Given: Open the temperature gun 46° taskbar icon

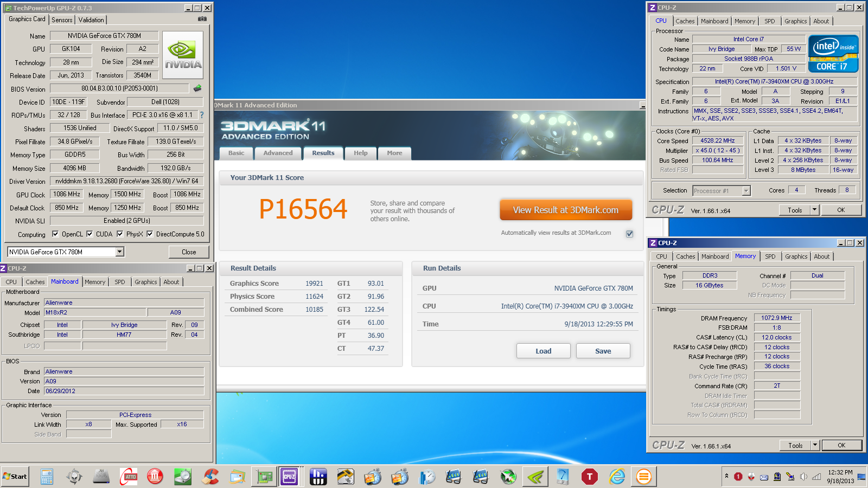Looking at the screenshot, I should tap(345, 477).
